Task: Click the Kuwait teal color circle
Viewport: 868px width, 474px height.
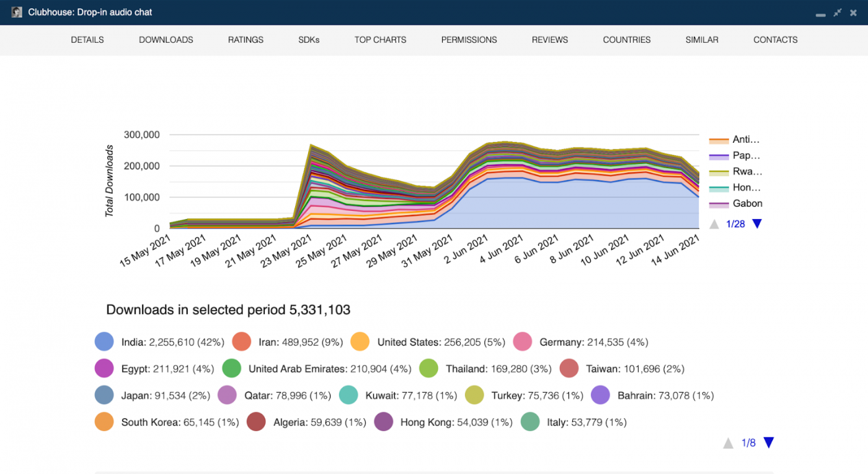Action: (348, 395)
